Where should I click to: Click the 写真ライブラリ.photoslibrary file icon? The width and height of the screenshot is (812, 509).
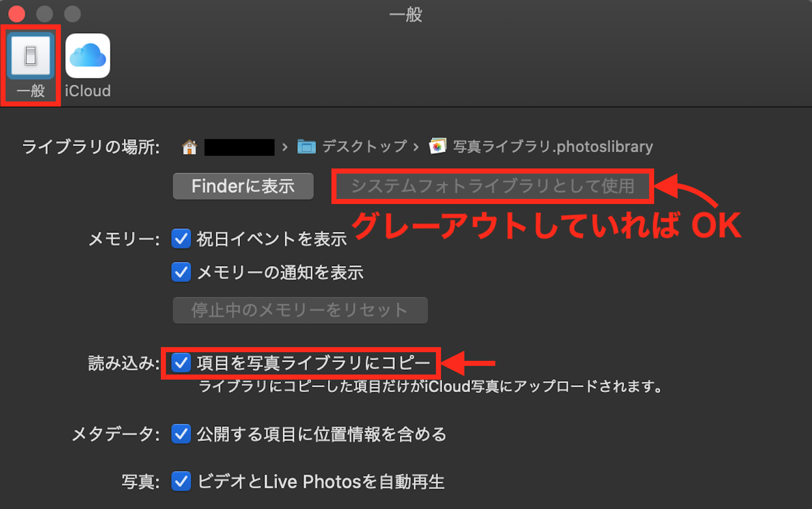[x=437, y=147]
